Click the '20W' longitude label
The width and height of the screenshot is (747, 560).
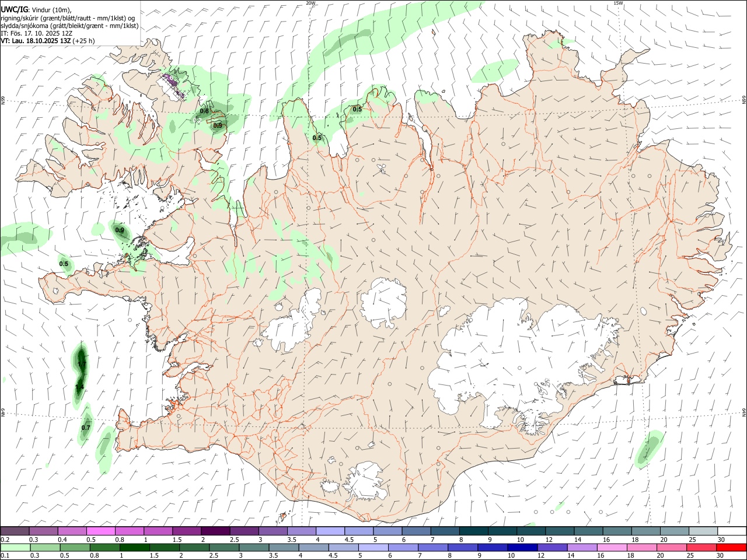click(310, 3)
